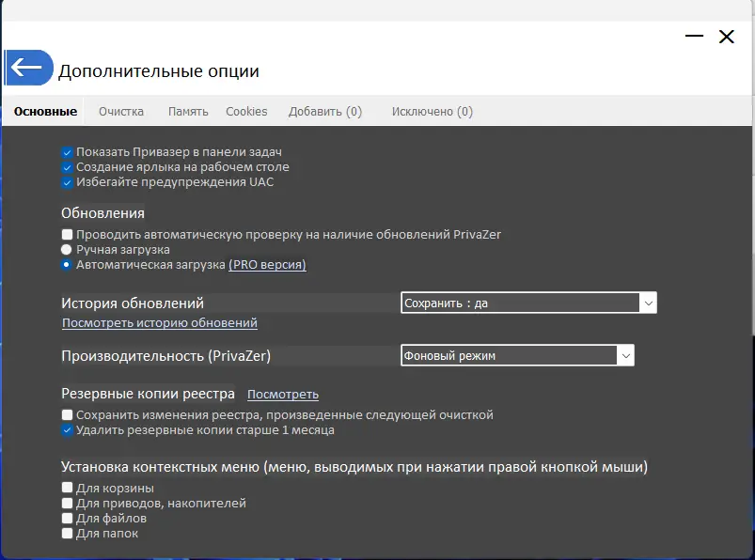Enable context menu Для файлов
Screen dimensions: 755x560
pos(67,518)
